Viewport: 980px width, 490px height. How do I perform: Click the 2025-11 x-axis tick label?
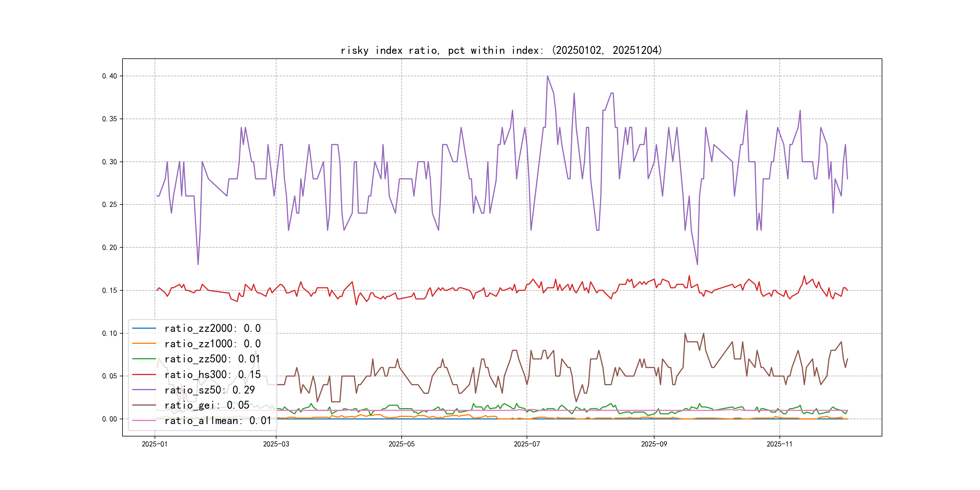[x=779, y=444]
